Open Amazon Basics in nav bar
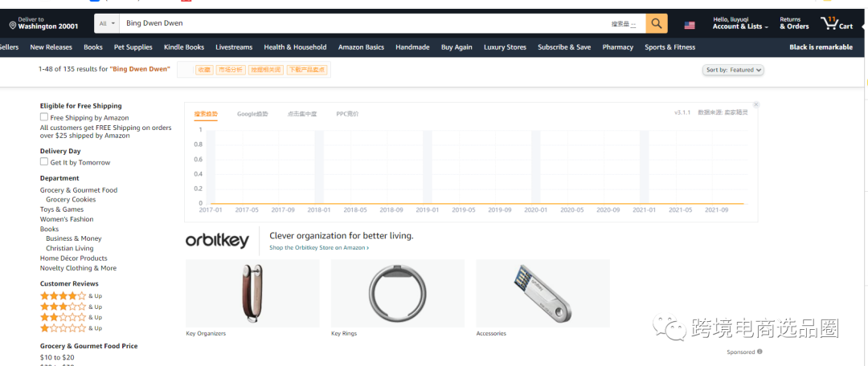868x366 pixels. 361,47
